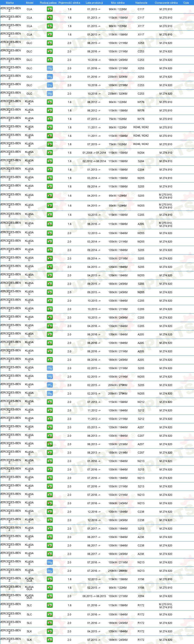This screenshot has height=644, width=194.
Task: Click hybrid Hy icon in Klasa C 205kW W205 row
Action: click(x=50, y=394)
